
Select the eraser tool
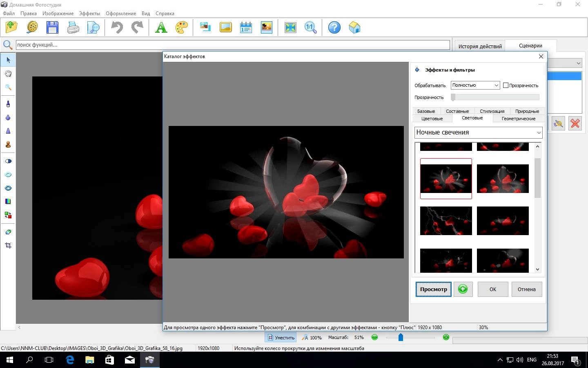coord(8,232)
